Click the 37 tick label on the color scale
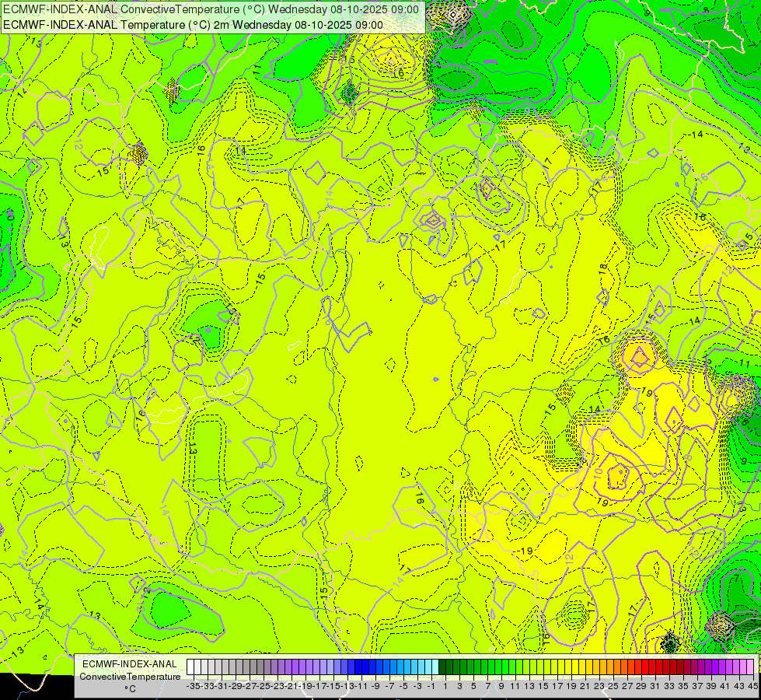This screenshot has height=700, width=761. click(697, 687)
